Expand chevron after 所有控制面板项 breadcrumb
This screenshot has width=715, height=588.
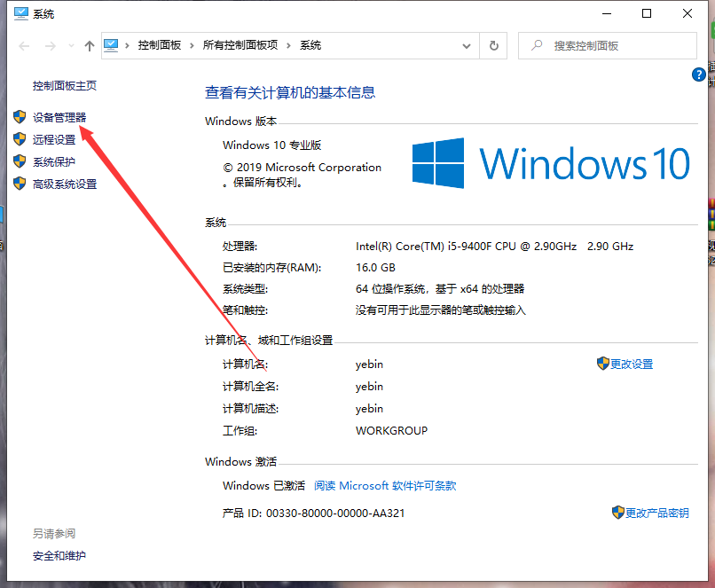(x=288, y=45)
